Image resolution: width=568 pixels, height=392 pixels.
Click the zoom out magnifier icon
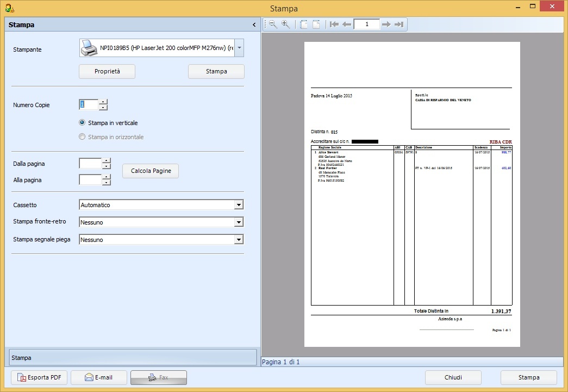coord(273,24)
